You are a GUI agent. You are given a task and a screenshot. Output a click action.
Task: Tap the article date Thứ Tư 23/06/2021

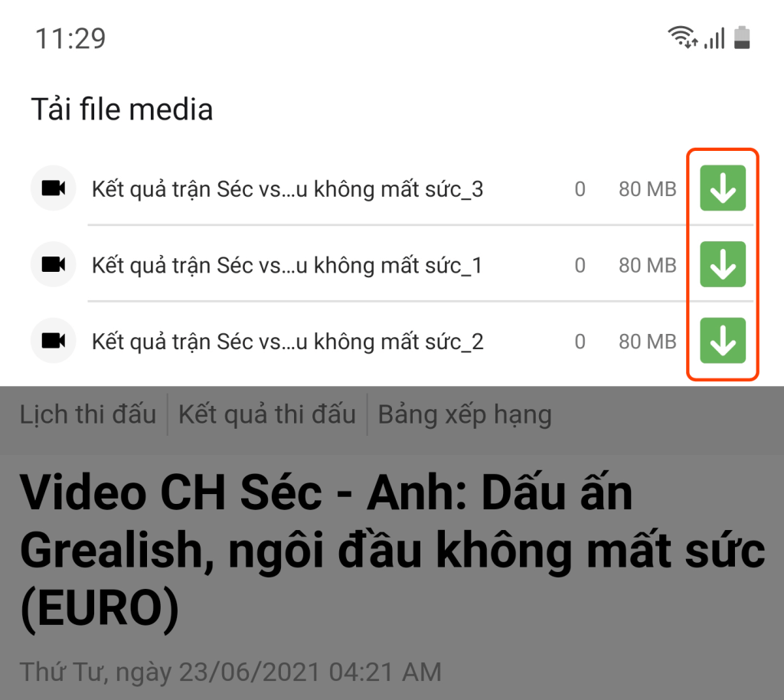[230, 672]
